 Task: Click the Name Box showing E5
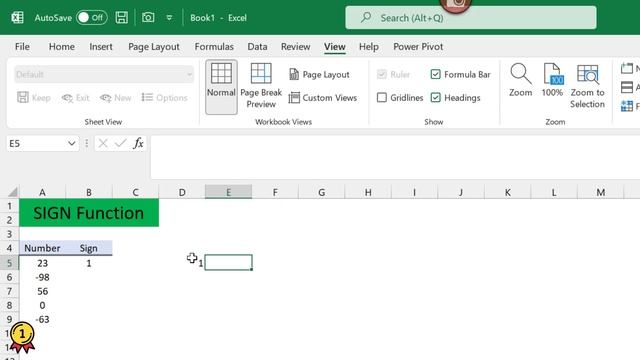coord(36,144)
